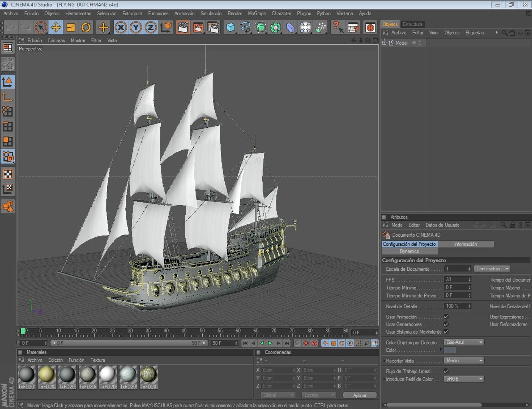Open the Simulación menu
This screenshot has height=409, width=532.
click(x=211, y=13)
